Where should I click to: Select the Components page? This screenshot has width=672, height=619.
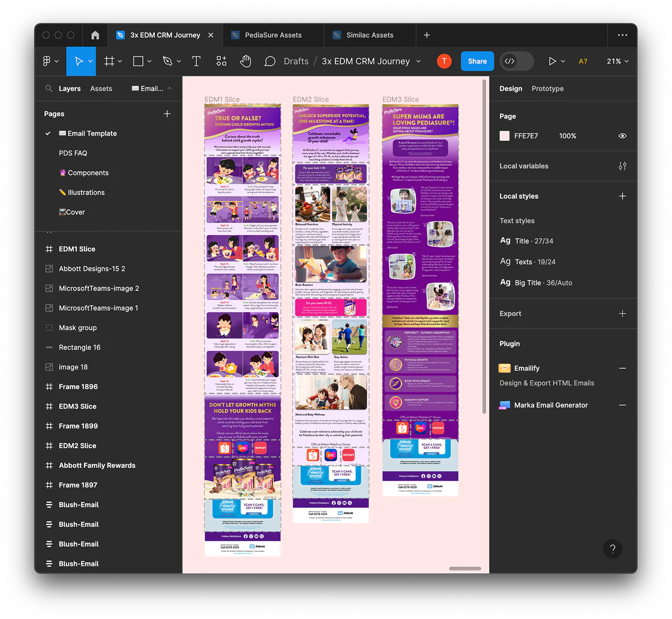84,173
